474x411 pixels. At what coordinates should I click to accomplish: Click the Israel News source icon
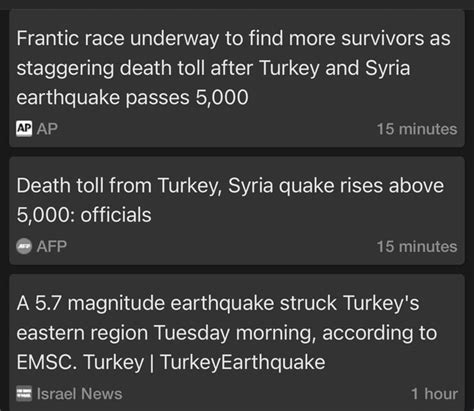[x=24, y=393]
